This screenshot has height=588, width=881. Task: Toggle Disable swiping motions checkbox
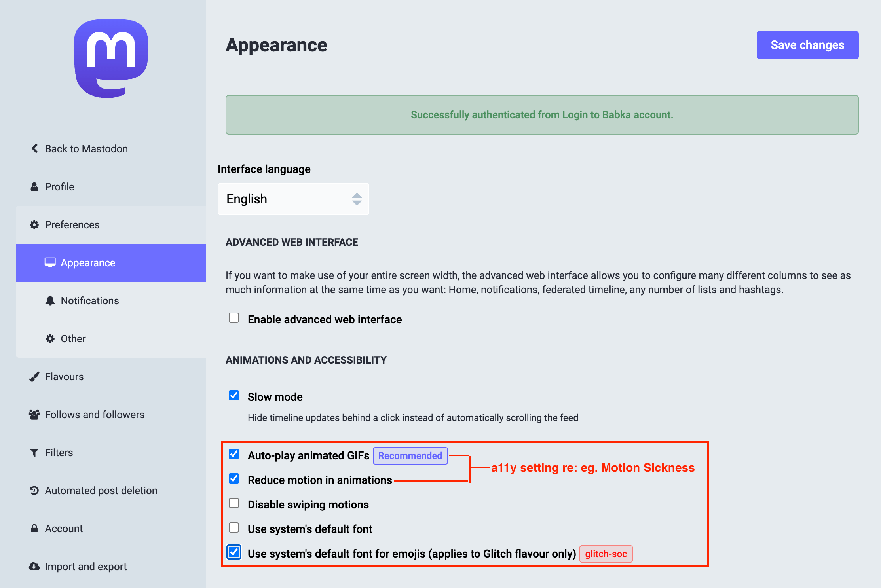click(x=234, y=503)
